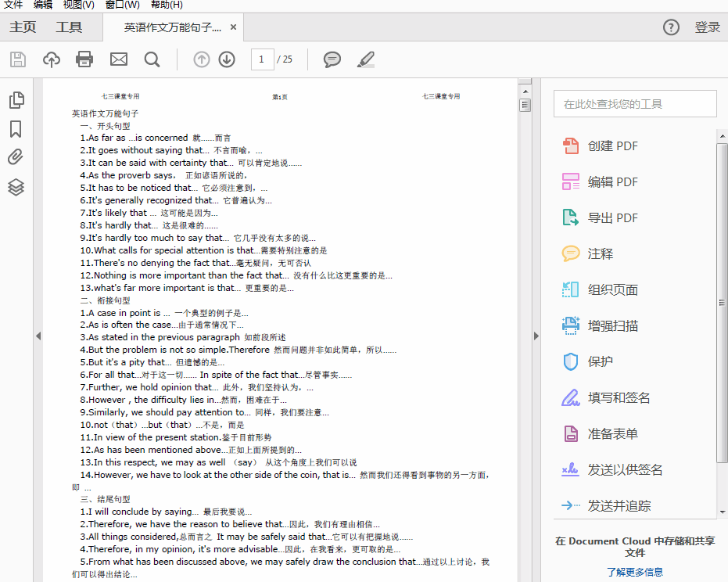Click the page number input field
The height and width of the screenshot is (582, 728).
[262, 59]
